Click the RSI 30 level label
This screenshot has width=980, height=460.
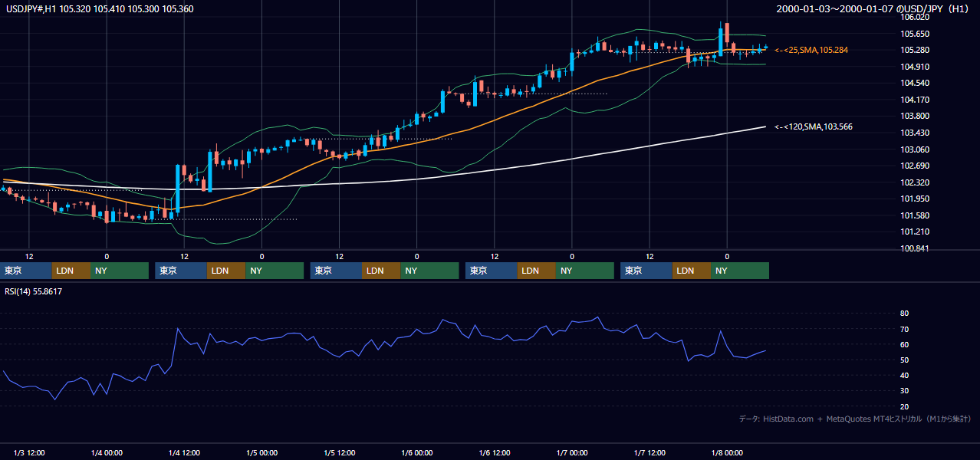[904, 391]
